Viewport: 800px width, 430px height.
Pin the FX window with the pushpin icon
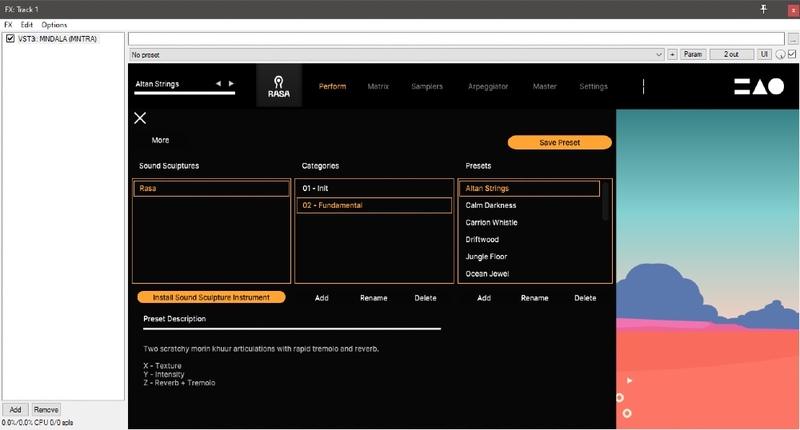(x=764, y=8)
